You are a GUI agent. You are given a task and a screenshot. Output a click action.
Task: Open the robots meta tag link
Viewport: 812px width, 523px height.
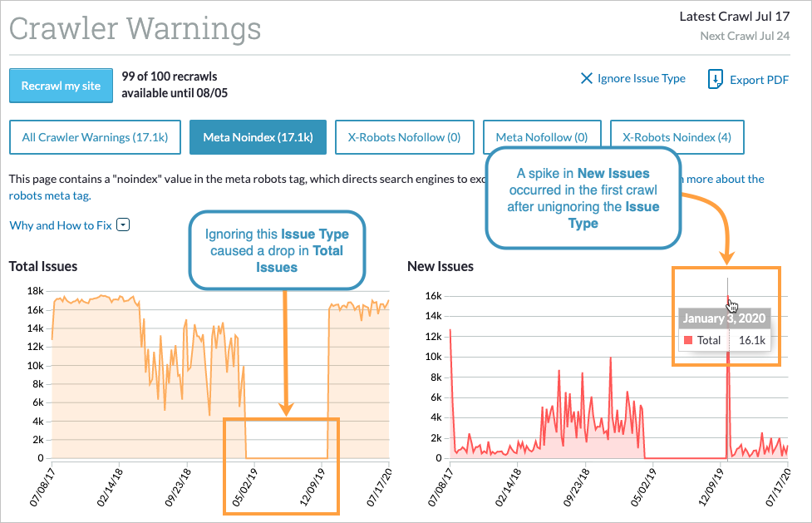coord(47,195)
